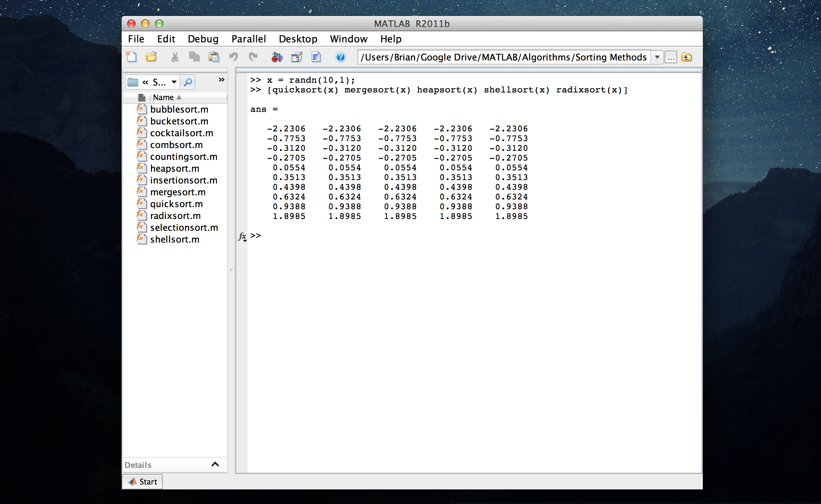Open file using the folder toolbar icon
The height and width of the screenshot is (504, 821).
(151, 57)
